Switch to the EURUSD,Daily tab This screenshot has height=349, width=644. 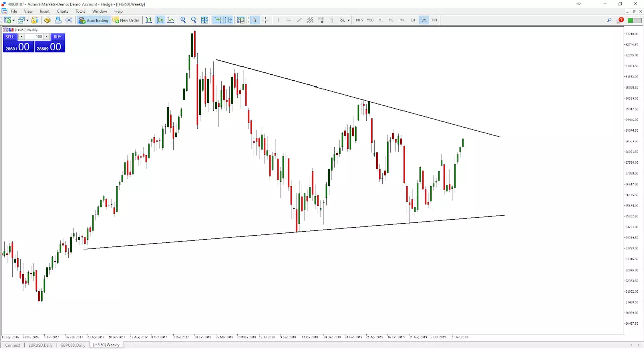pyautogui.click(x=40, y=345)
